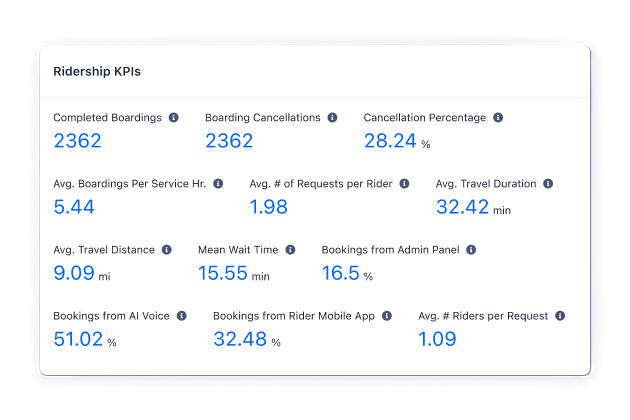The height and width of the screenshot is (420, 630).
Task: Show Mean Wait Time info icon
Action: (290, 250)
